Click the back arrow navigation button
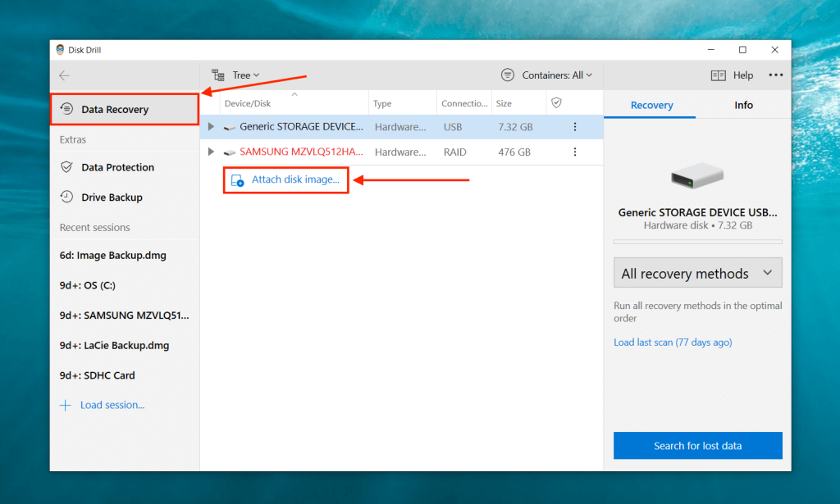This screenshot has height=504, width=840. coord(64,75)
